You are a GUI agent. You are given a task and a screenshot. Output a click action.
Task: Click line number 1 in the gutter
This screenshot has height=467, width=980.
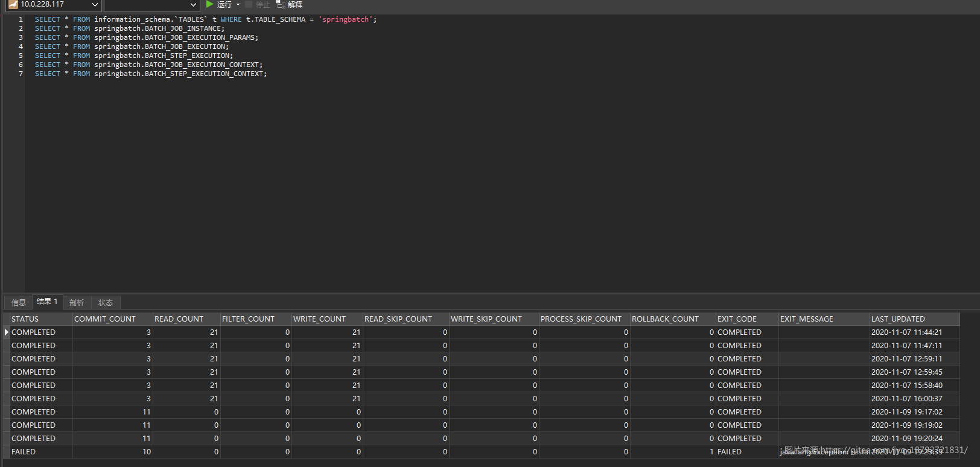[21, 19]
